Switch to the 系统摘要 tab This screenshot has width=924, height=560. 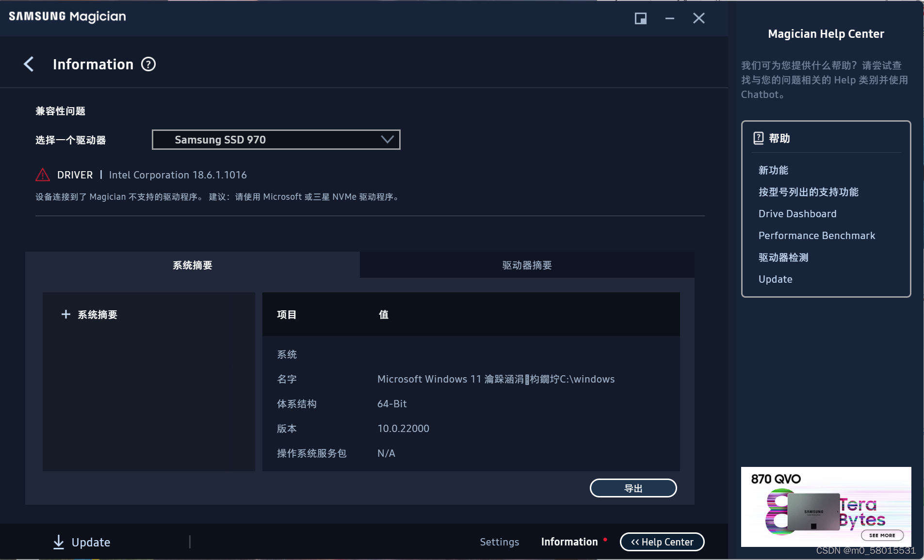click(x=193, y=265)
